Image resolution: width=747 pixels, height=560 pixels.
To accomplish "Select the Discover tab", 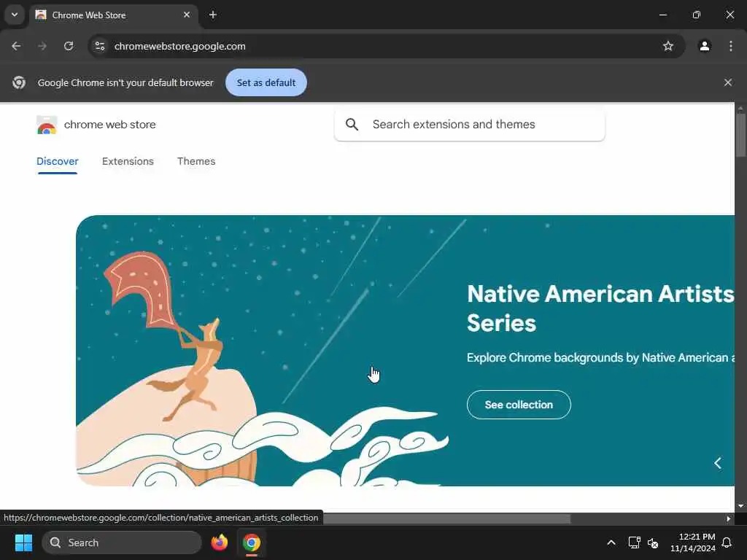I will (x=57, y=161).
